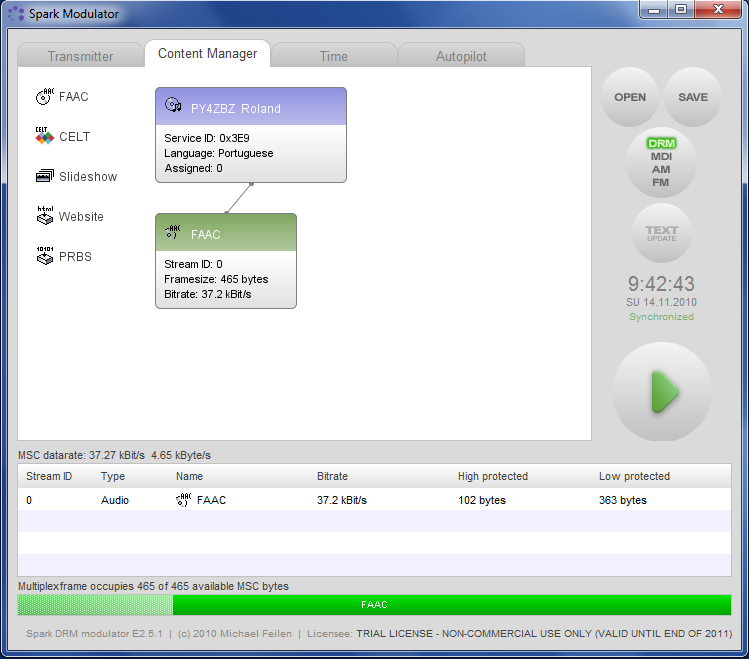Minimize the Spark Modulator window

(653, 10)
